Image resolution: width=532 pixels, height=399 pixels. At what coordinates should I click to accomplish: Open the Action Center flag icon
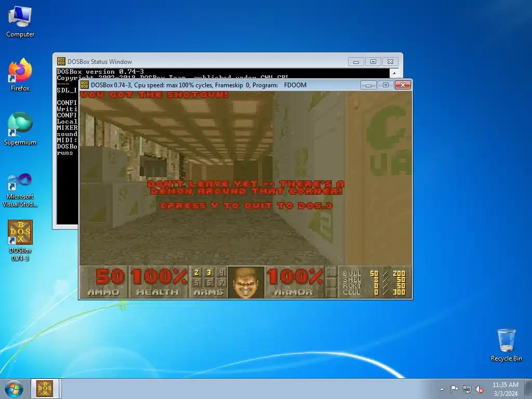[454, 389]
